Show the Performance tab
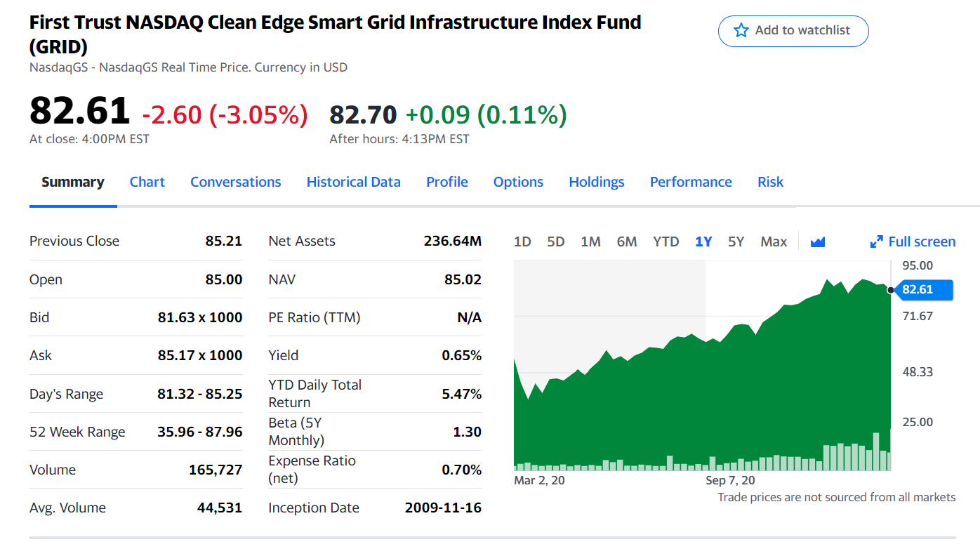Screen dimensions: 980x556 [x=691, y=182]
